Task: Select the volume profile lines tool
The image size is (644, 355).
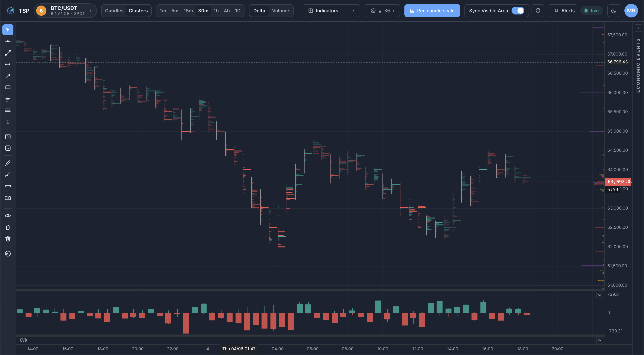Action: [8, 99]
